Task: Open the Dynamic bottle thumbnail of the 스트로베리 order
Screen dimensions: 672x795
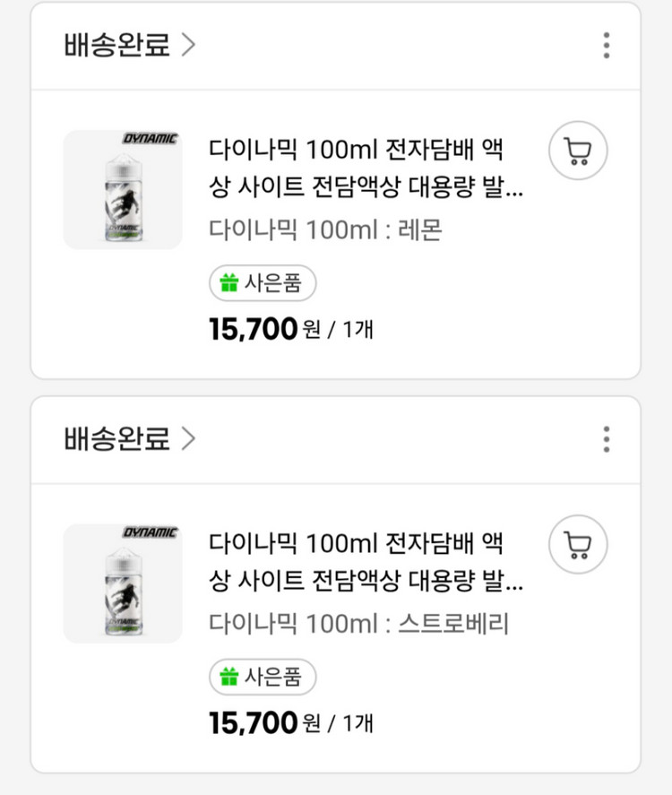Action: click(x=123, y=583)
